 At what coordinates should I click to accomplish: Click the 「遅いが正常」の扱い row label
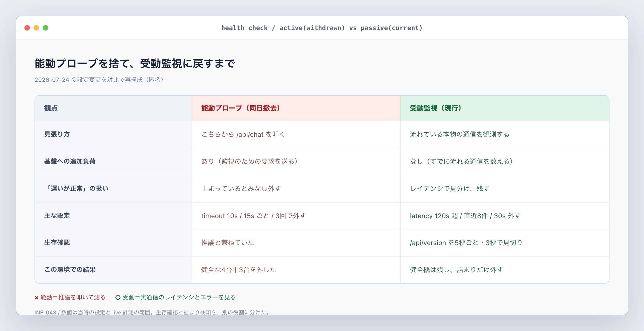pos(77,189)
